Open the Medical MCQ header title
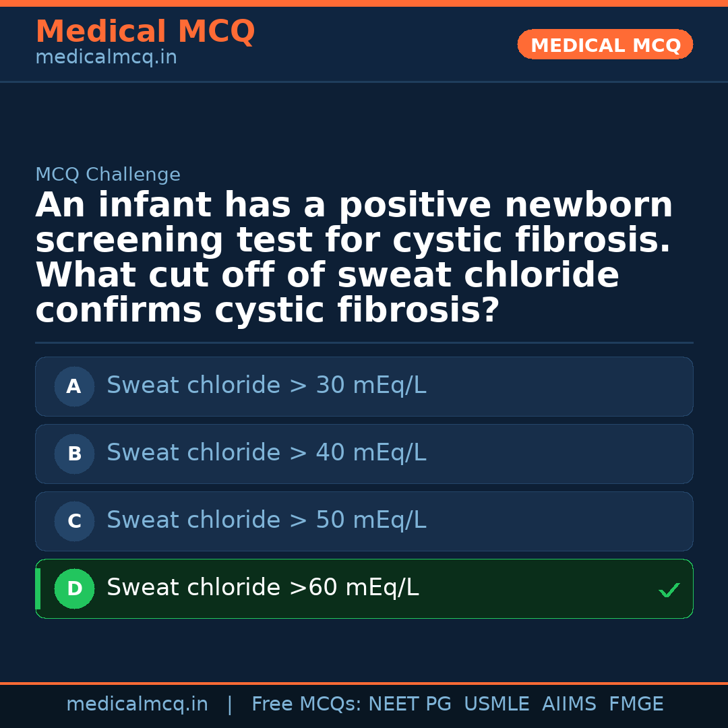This screenshot has width=728, height=728. tap(145, 32)
